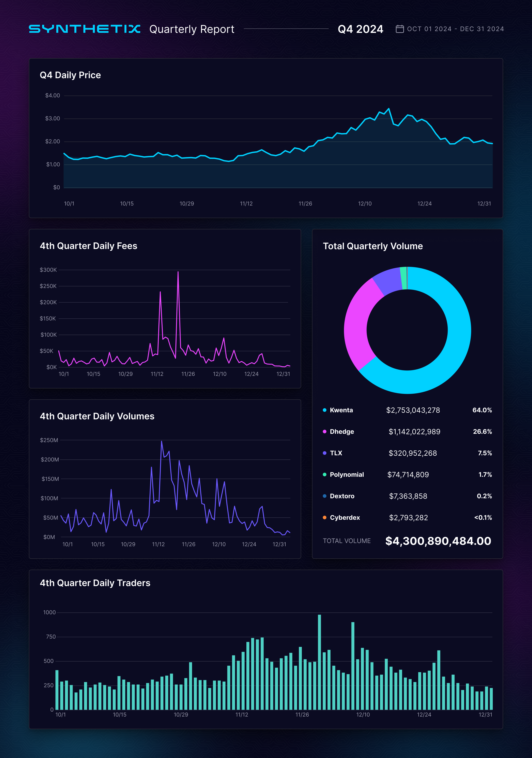Click the OCT 01 2024 - DEC 31 2024 date range
This screenshot has width=532, height=758.
point(455,29)
